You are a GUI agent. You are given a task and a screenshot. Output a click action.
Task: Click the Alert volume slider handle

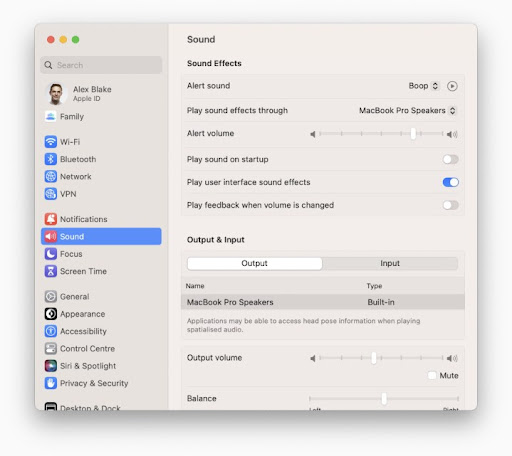pos(413,134)
